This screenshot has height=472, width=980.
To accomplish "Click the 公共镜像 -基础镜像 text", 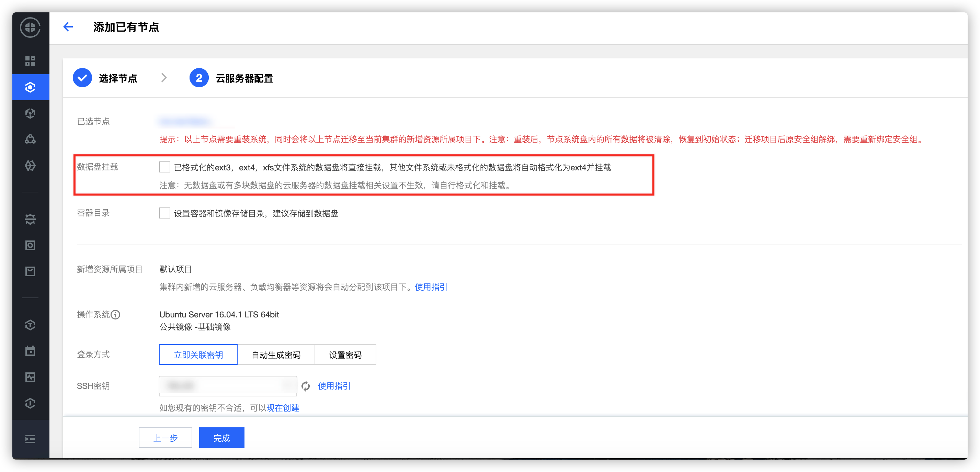I will [195, 327].
